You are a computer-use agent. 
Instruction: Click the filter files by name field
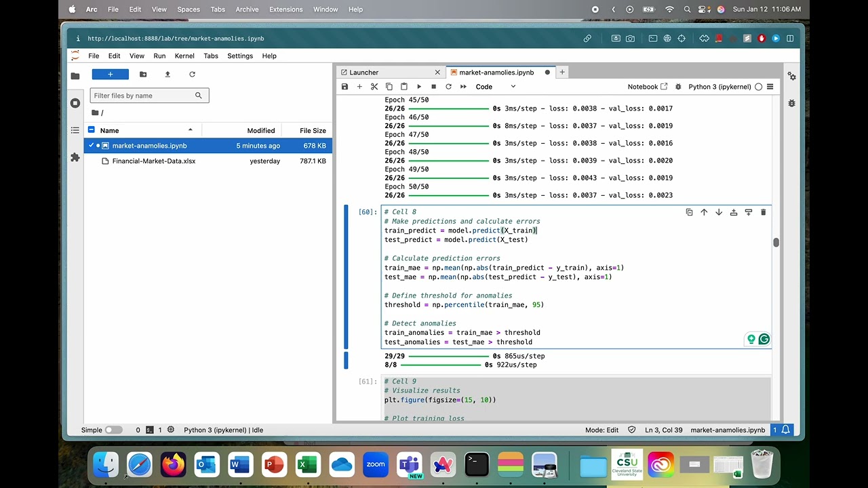tap(149, 96)
